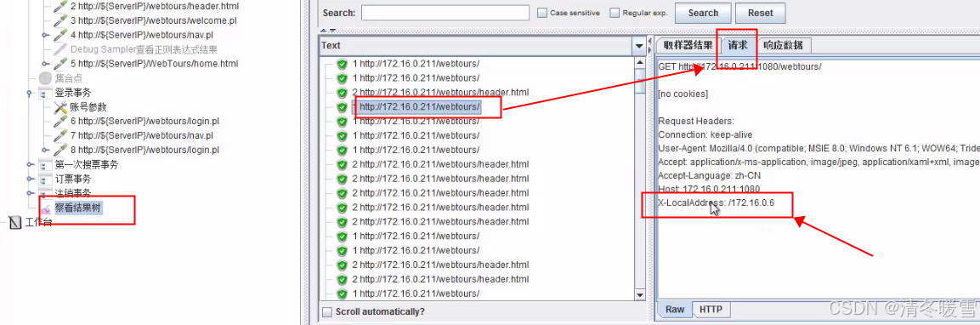Click the sampler icon beside 4 nav.pl
980x325 pixels.
point(60,35)
